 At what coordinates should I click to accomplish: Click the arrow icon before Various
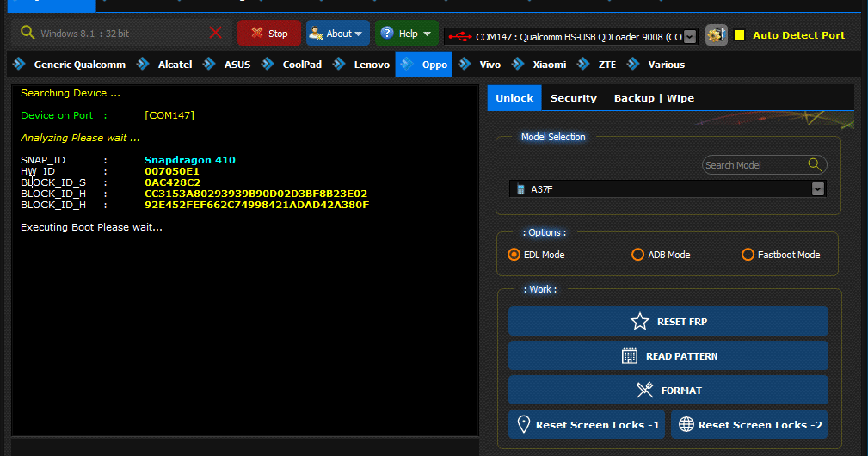click(633, 64)
